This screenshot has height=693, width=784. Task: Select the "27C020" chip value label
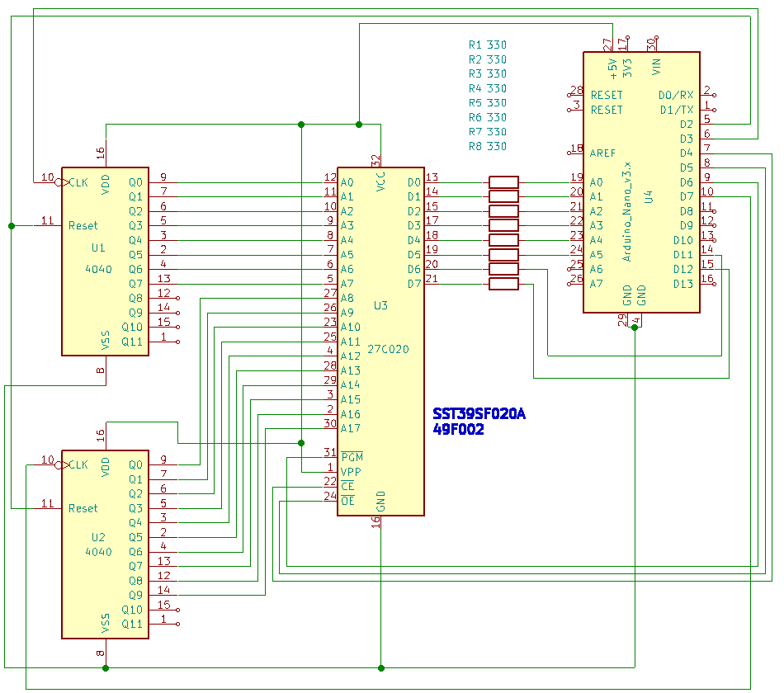click(x=388, y=349)
